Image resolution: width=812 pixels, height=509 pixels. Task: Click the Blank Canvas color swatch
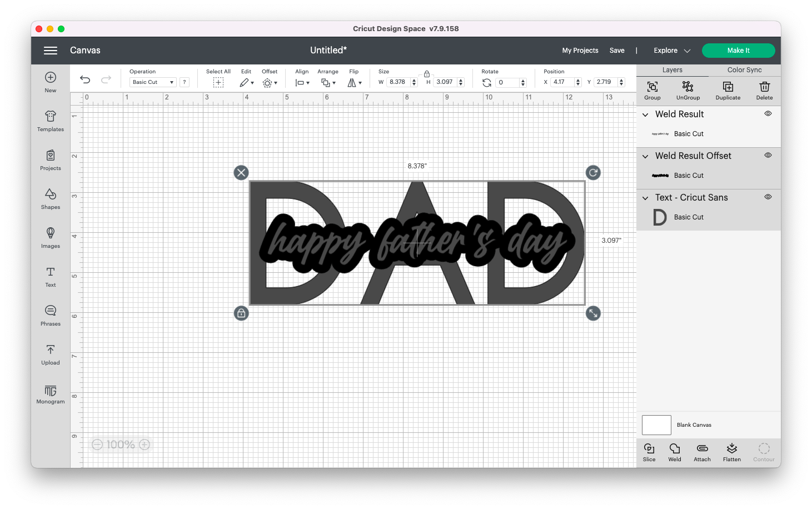[x=656, y=425]
